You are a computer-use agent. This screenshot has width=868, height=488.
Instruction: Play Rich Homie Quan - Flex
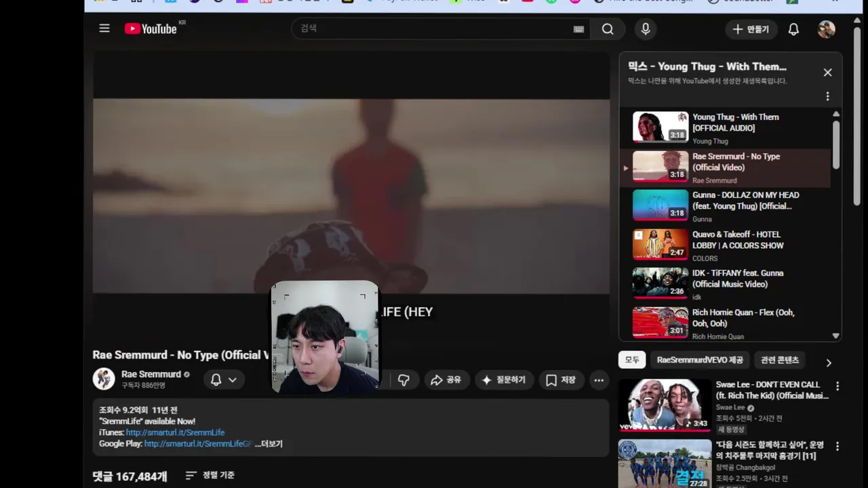726,323
